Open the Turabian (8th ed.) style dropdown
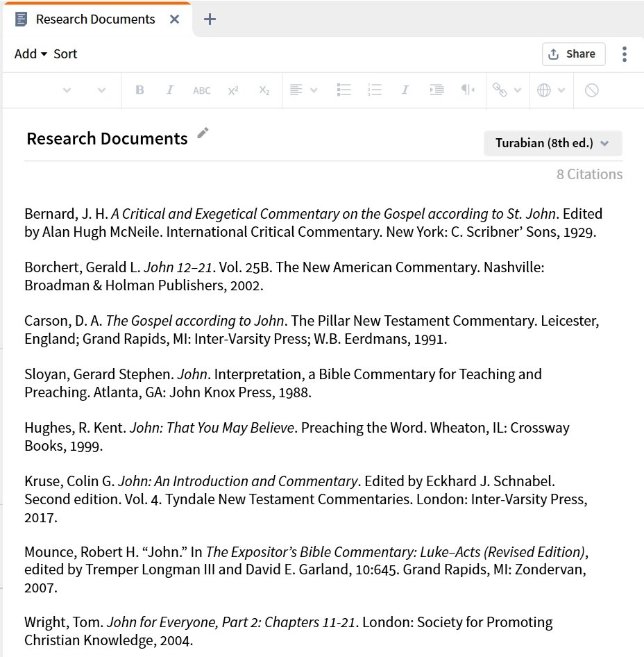Viewport: 644px width, 657px height. [x=552, y=143]
